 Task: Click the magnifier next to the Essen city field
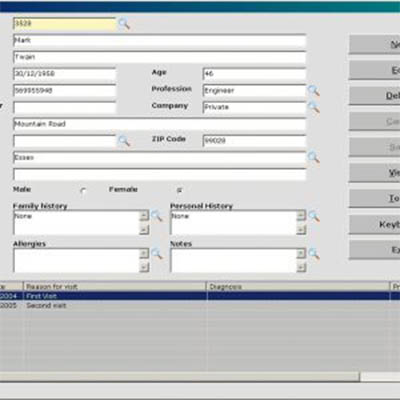click(x=313, y=157)
